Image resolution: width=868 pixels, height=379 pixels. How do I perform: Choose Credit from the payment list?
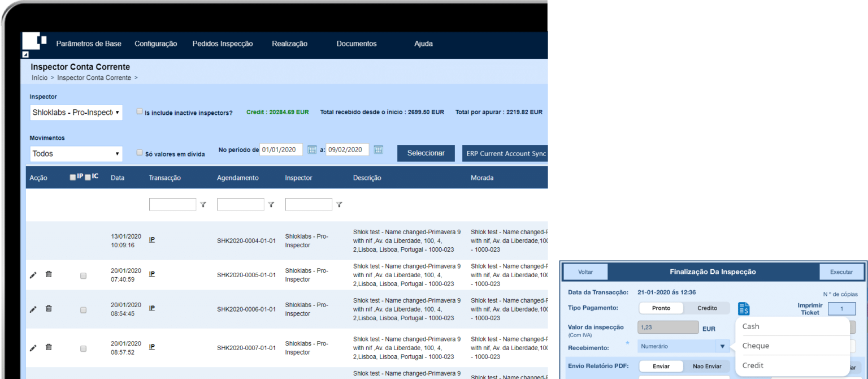point(792,365)
